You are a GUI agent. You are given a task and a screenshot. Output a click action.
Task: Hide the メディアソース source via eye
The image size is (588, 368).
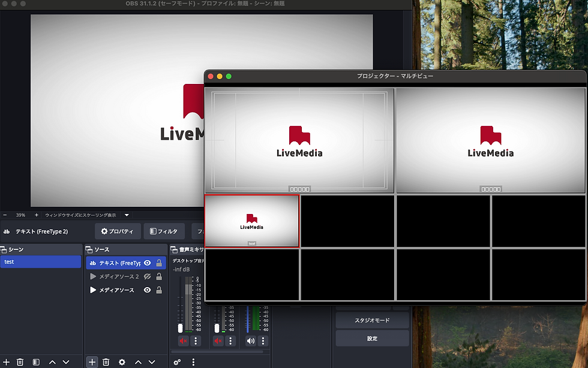(148, 290)
